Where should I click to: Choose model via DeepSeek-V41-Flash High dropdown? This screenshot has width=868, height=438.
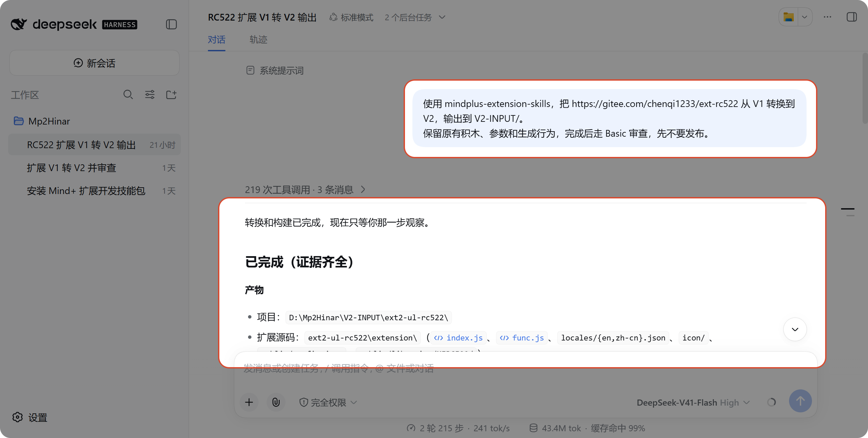point(693,403)
